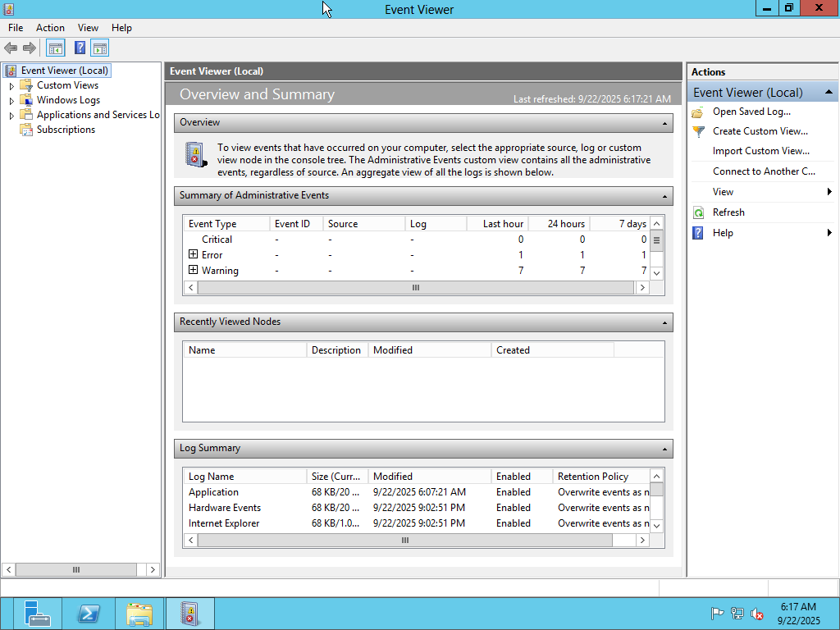This screenshot has width=840, height=630.
Task: Collapse the Overview section
Action: click(664, 123)
